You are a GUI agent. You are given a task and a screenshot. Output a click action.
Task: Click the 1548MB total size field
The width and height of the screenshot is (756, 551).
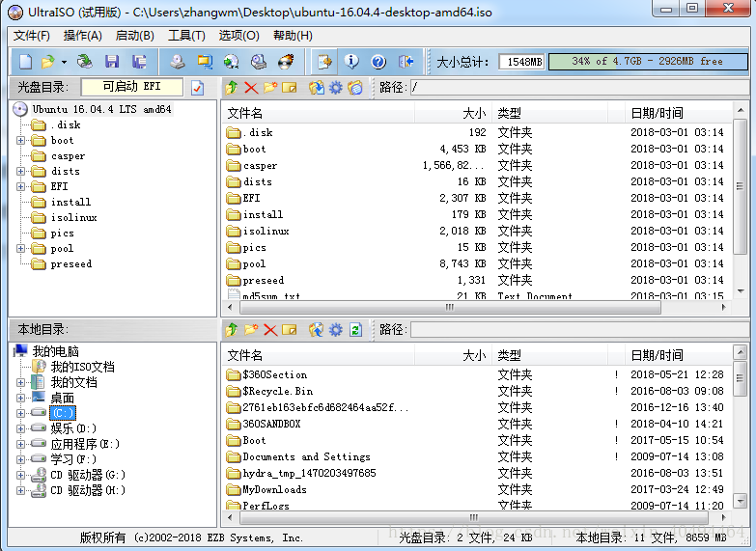[521, 62]
